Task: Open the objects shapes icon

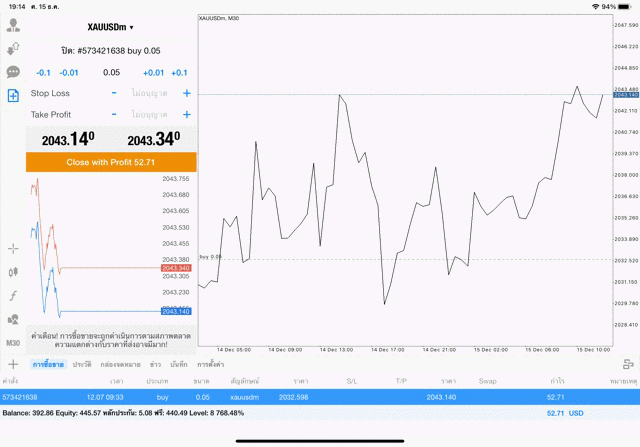Action: point(13,319)
